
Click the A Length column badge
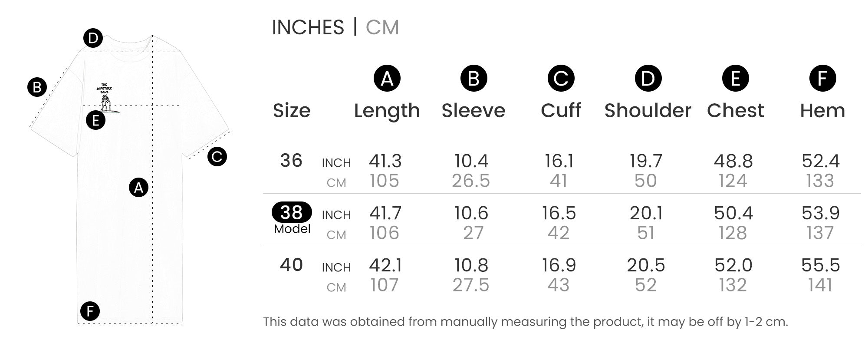point(387,78)
